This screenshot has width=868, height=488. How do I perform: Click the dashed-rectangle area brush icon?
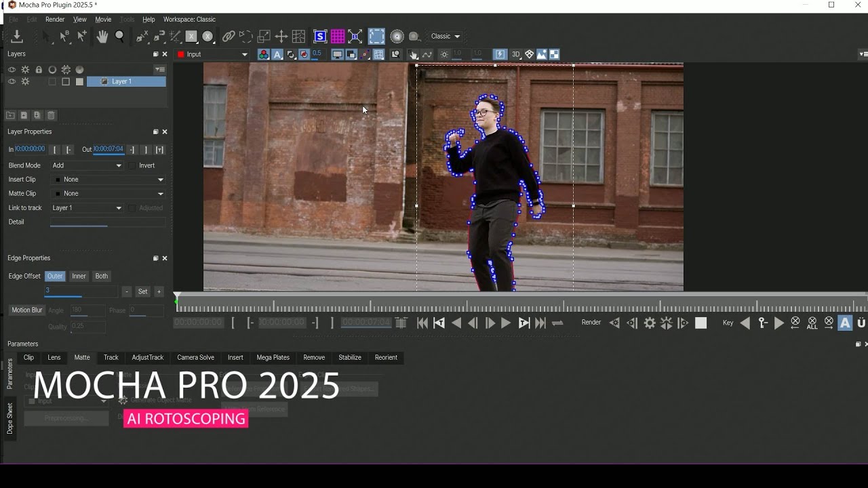coord(376,37)
